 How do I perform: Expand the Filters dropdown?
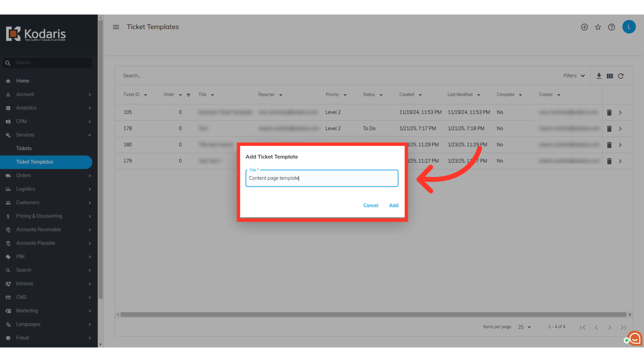click(x=574, y=76)
